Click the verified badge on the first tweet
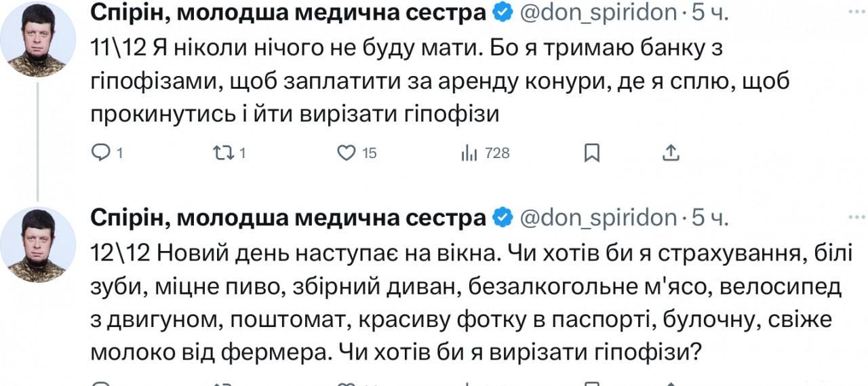The width and height of the screenshot is (868, 386). click(502, 12)
